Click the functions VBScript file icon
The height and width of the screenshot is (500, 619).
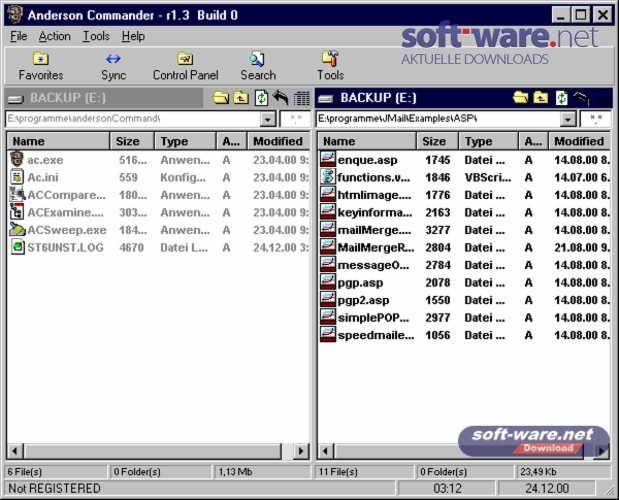point(328,177)
